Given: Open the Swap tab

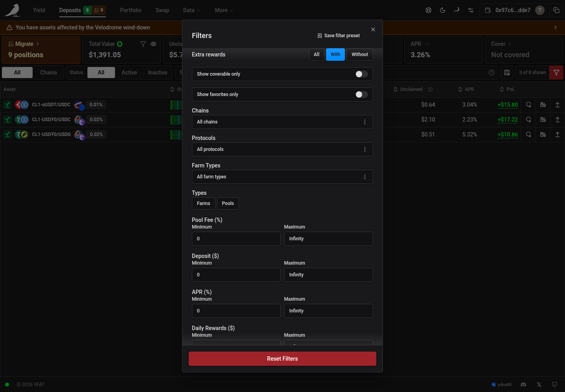Looking at the screenshot, I should pyautogui.click(x=162, y=10).
